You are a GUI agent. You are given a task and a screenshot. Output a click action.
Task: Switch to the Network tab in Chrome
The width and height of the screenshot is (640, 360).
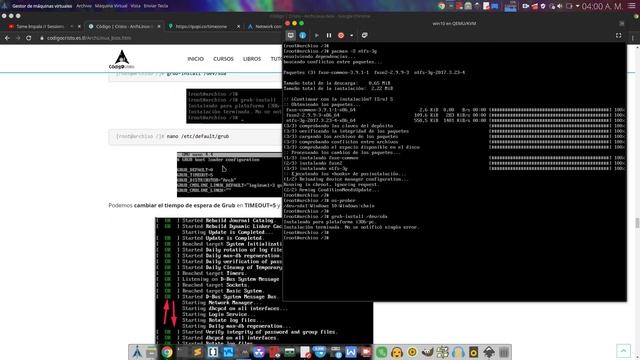(264, 26)
